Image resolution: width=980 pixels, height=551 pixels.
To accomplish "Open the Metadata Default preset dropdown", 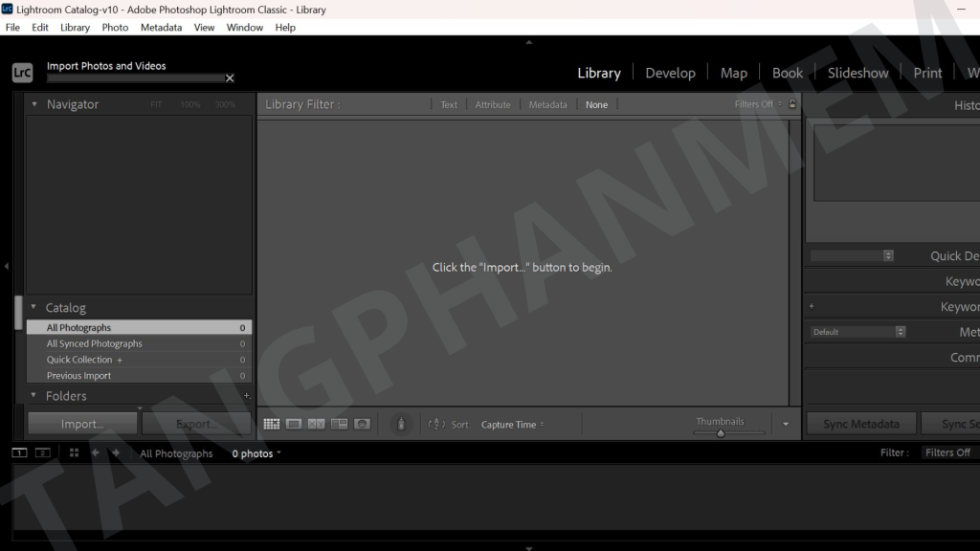I will click(857, 332).
